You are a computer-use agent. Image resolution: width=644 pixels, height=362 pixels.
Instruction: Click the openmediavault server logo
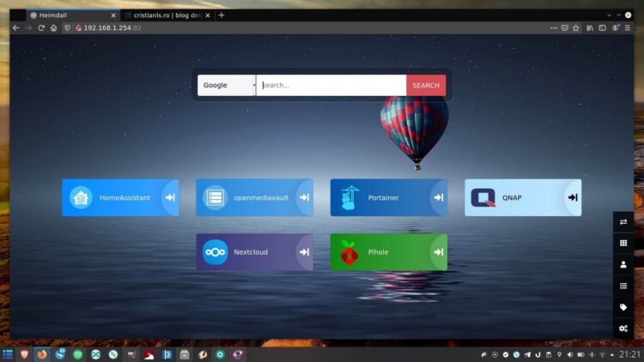click(215, 197)
